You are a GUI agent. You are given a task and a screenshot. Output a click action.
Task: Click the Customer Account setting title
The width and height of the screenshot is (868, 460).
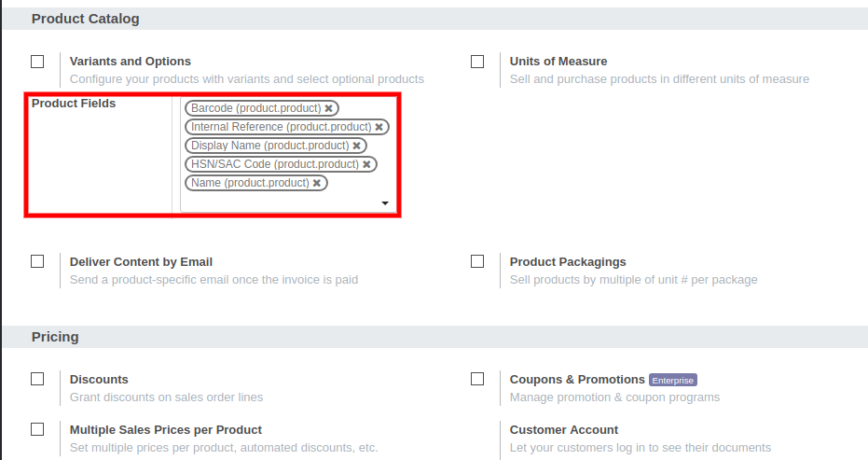(563, 429)
